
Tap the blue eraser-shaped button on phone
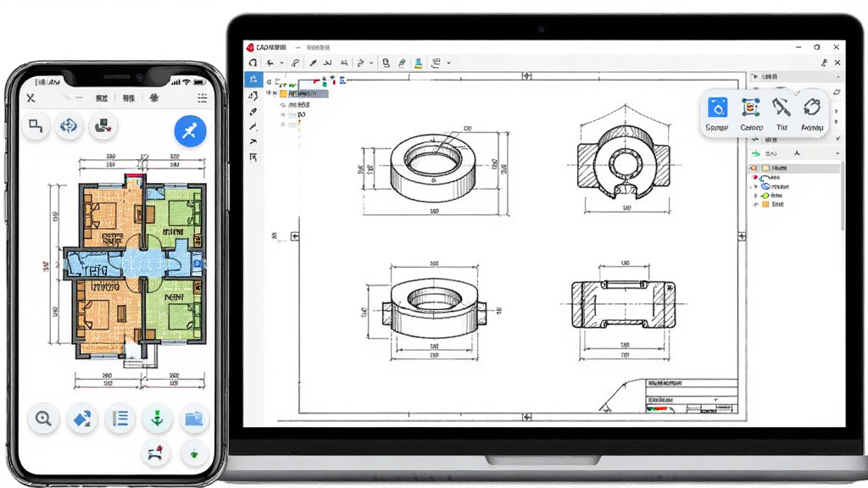tap(82, 419)
